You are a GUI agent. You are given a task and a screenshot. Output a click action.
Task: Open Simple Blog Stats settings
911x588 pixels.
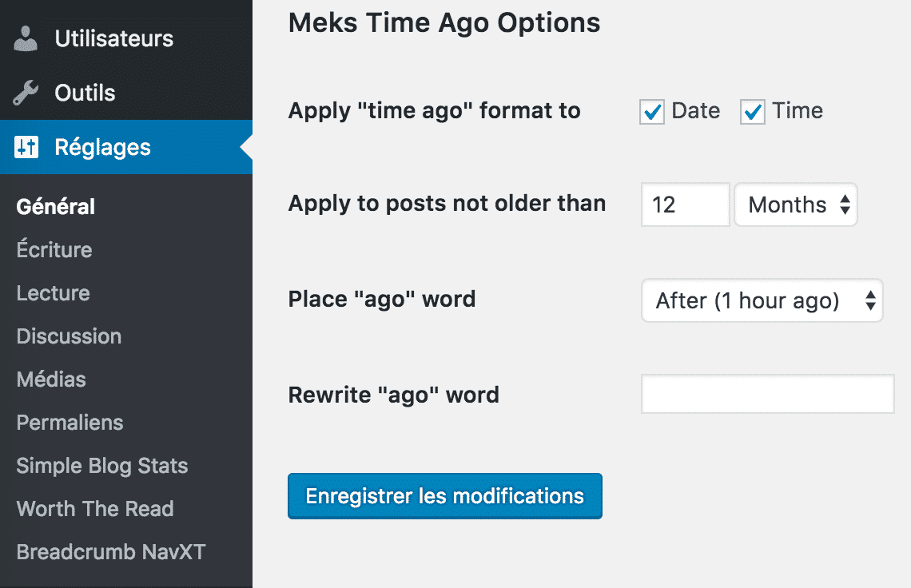(x=101, y=465)
